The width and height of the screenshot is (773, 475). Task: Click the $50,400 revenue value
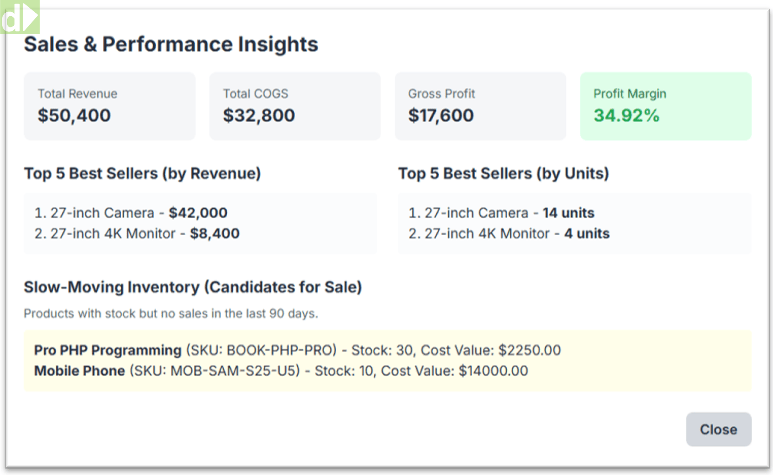[x=74, y=116]
